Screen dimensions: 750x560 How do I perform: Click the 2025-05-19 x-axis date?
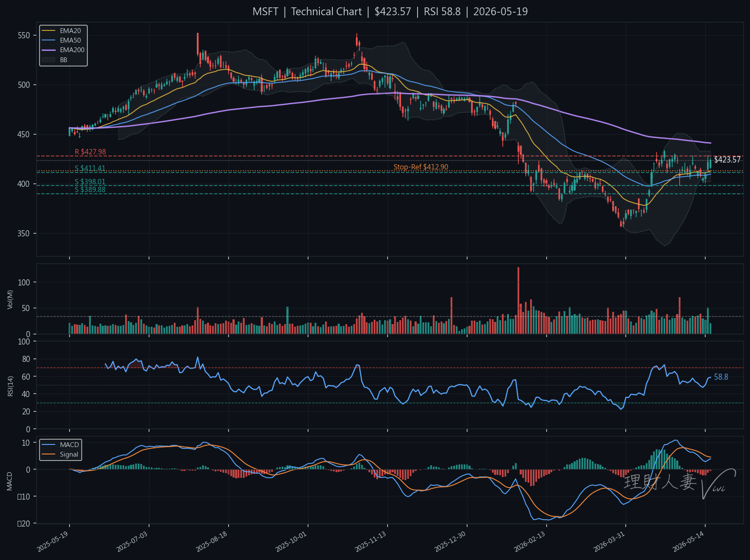(x=53, y=541)
